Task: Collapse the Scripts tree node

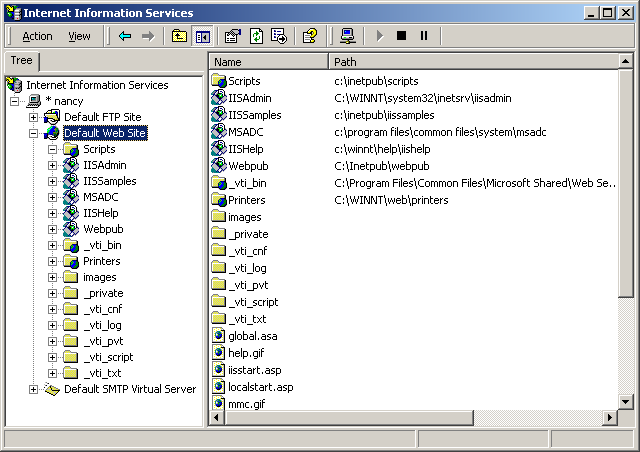Action: point(52,149)
